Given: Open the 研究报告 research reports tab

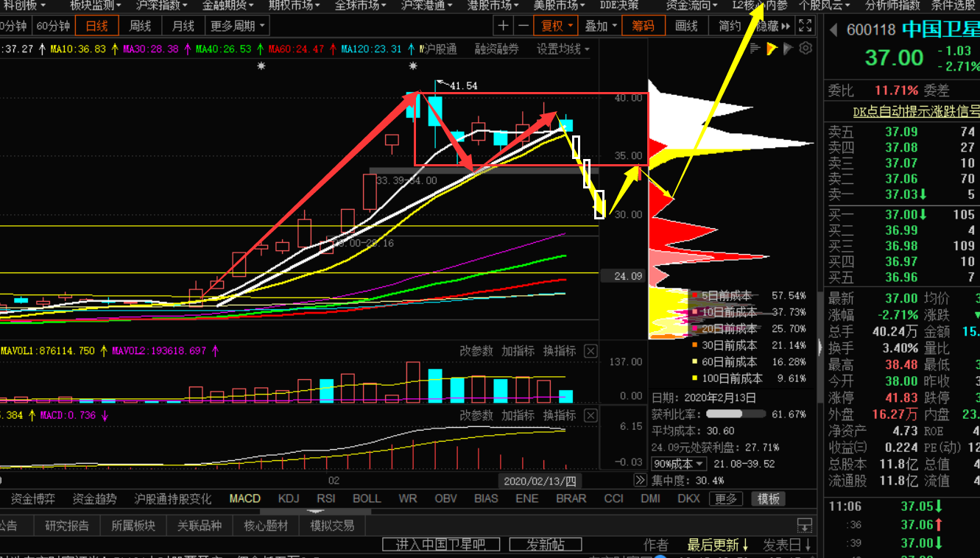Looking at the screenshot, I should [x=67, y=526].
